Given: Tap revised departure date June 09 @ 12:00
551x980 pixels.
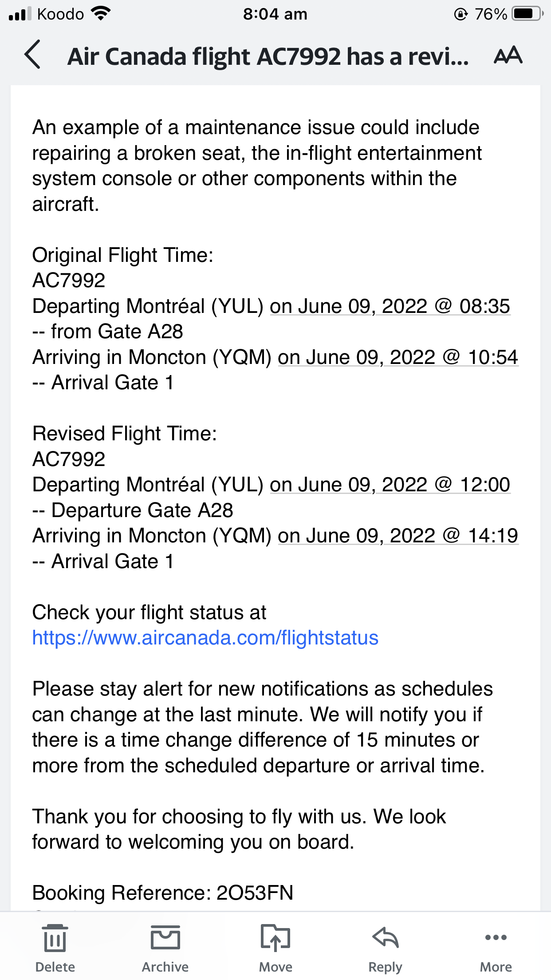Looking at the screenshot, I should pos(390,485).
